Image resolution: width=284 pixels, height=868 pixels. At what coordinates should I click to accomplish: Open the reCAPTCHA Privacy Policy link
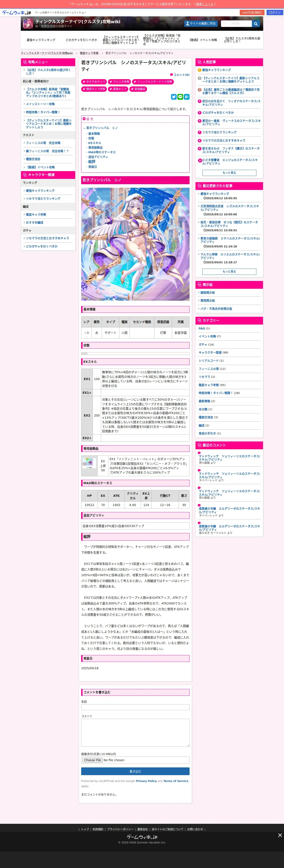coord(146,781)
